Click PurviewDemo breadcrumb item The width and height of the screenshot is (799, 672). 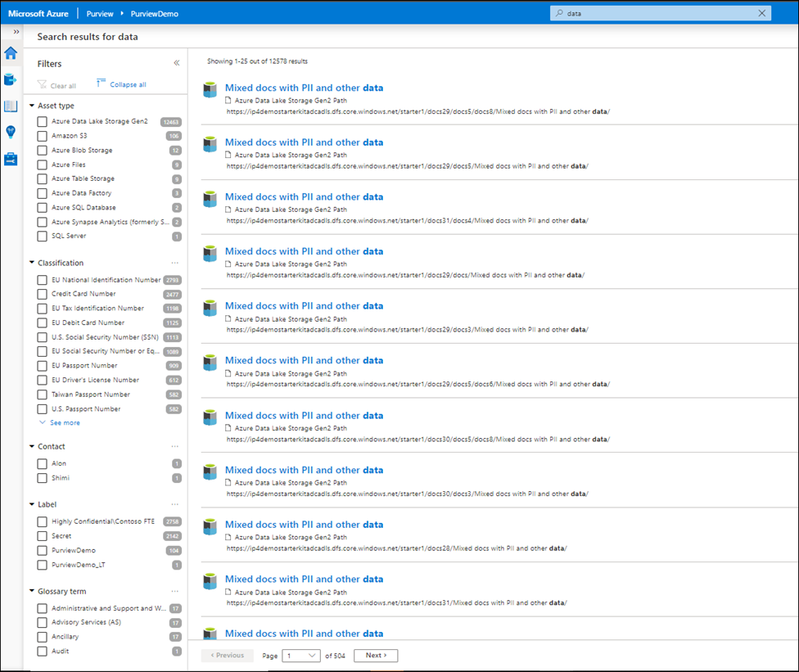155,14
